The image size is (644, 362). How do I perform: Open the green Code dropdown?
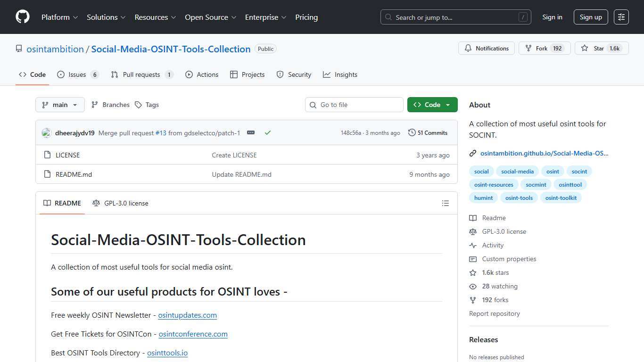pos(432,105)
